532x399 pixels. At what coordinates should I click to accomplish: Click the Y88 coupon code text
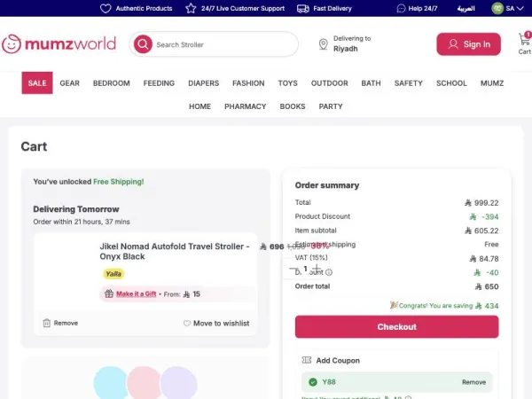click(329, 382)
